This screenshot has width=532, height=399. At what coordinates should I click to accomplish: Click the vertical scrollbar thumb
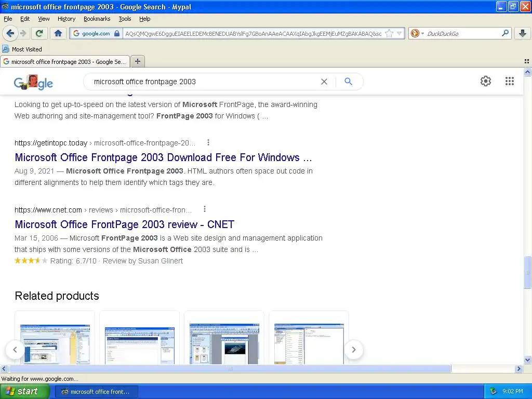tap(527, 272)
